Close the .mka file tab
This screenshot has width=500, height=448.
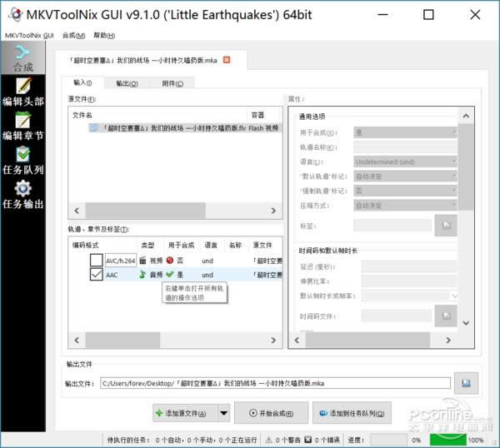227,60
